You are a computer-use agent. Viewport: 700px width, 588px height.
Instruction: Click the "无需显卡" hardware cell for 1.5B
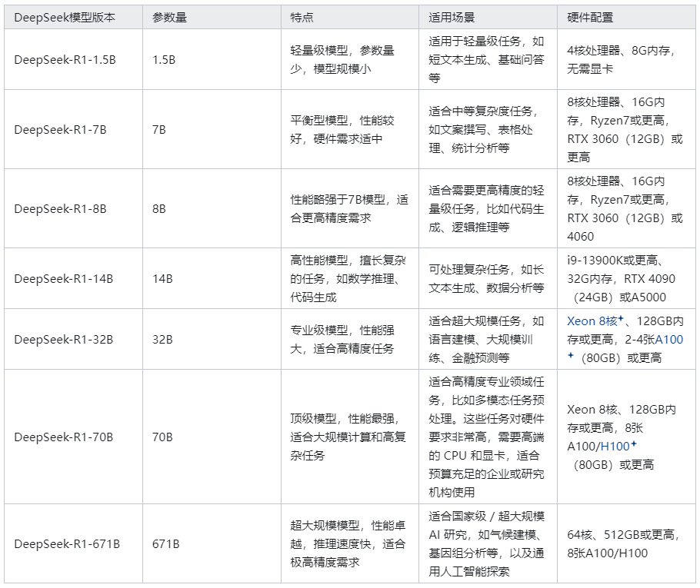590,68
